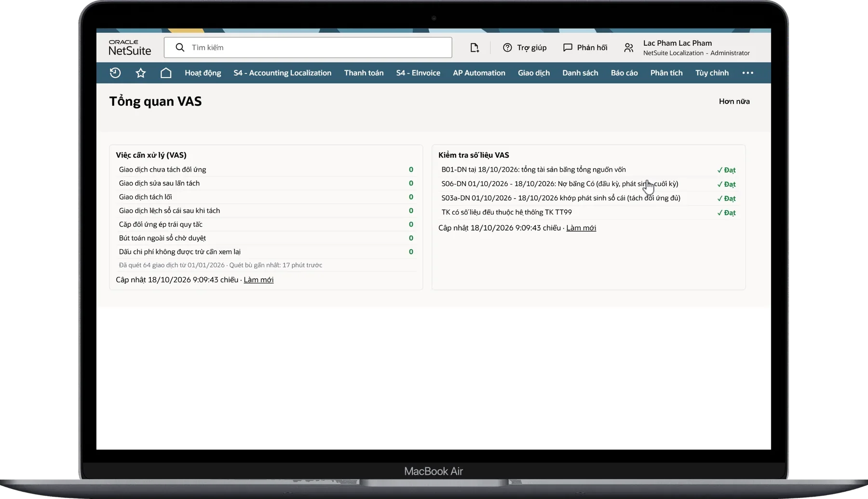The image size is (868, 499).
Task: Click the B01-DN balance check row
Action: tap(588, 170)
